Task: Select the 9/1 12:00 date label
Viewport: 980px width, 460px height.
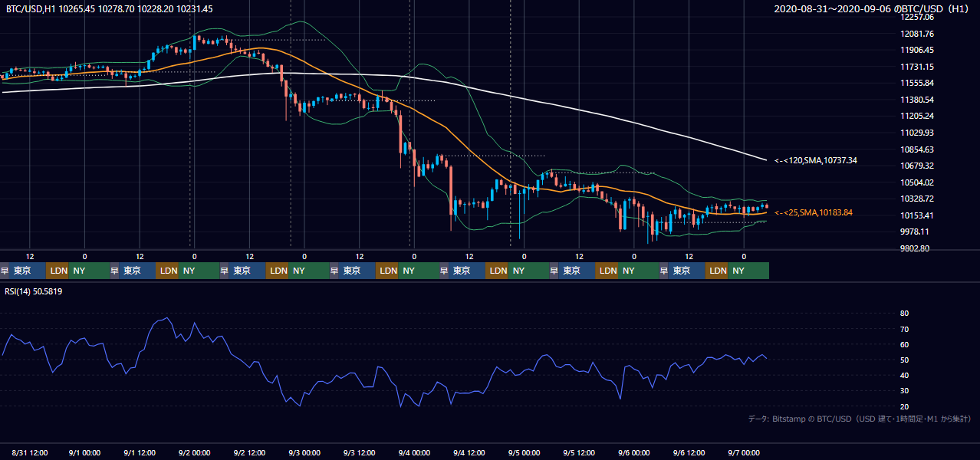Action: click(x=140, y=453)
